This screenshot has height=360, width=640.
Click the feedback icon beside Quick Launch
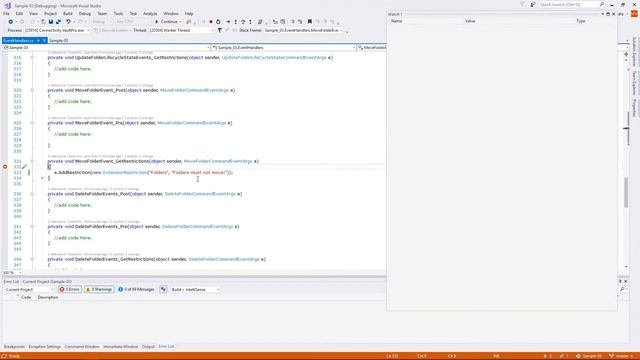(533, 4)
